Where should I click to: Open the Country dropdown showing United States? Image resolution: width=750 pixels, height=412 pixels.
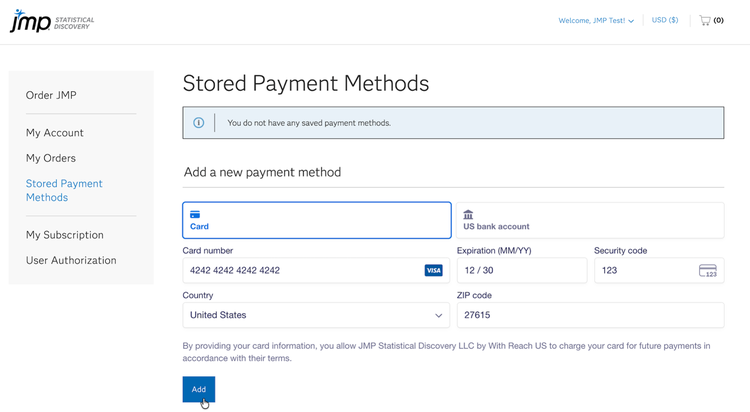tap(316, 315)
